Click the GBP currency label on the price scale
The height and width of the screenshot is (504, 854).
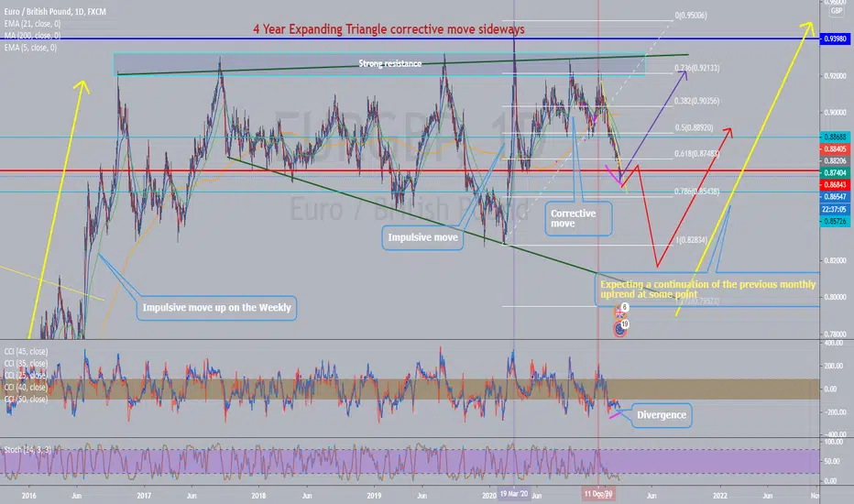point(836,11)
